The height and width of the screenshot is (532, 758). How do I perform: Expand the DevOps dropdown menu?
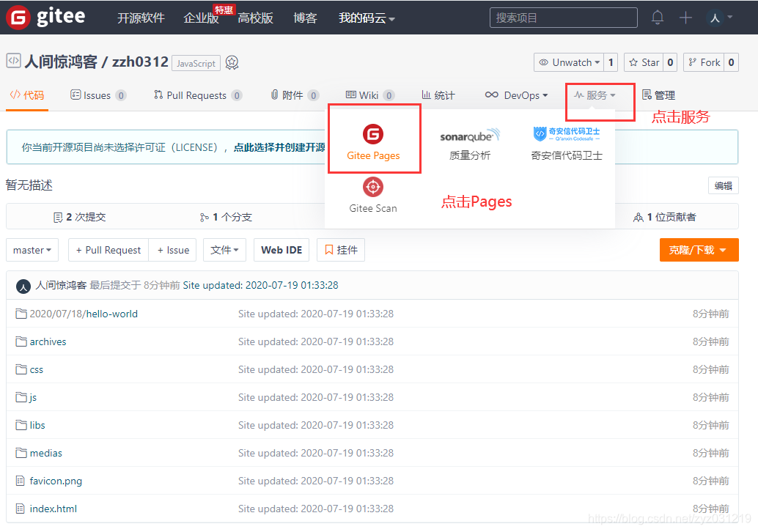point(516,95)
